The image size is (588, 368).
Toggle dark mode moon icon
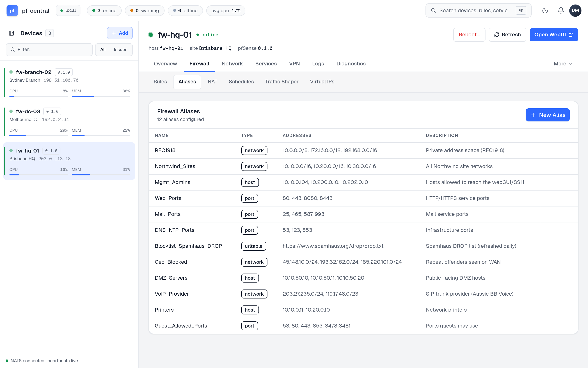[x=545, y=10]
